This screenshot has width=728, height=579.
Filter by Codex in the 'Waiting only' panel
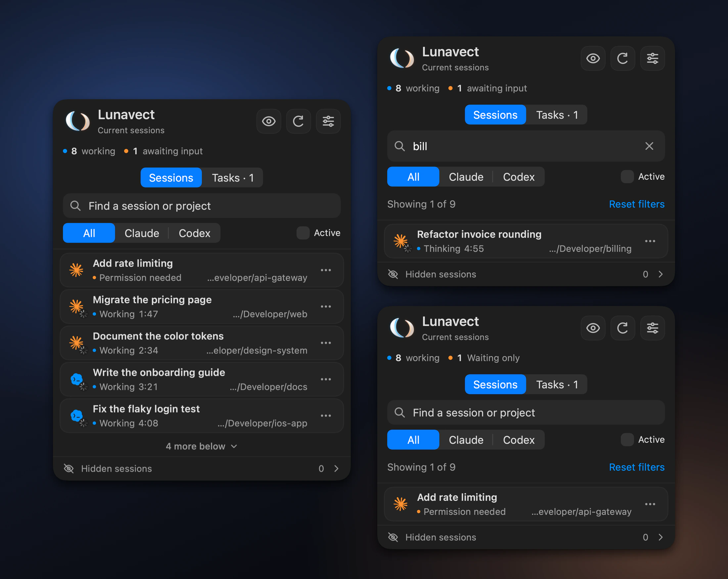(x=519, y=440)
